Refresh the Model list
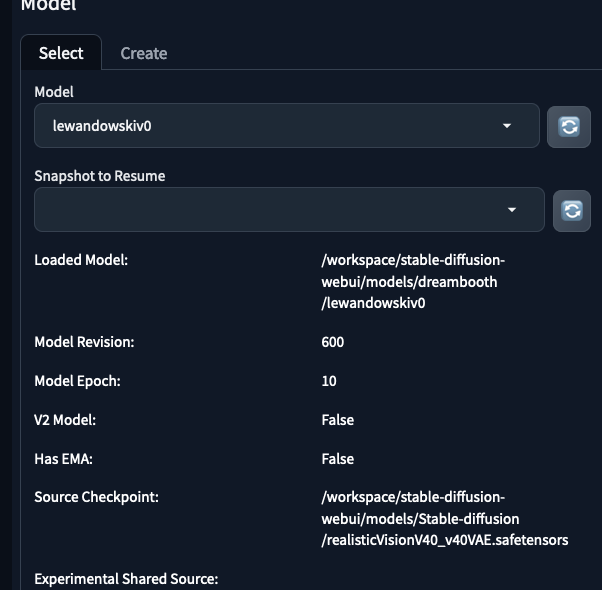Screen dimensions: 602x590 (569, 127)
